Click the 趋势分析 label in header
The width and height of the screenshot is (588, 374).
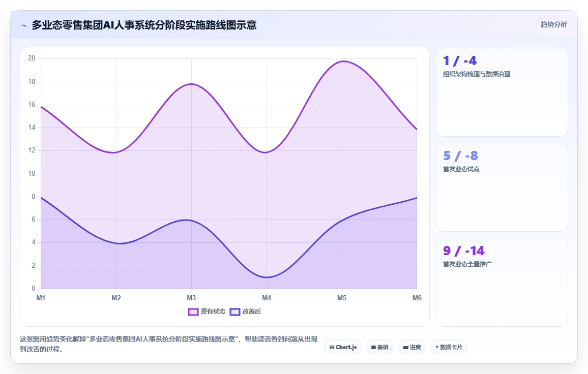click(553, 25)
